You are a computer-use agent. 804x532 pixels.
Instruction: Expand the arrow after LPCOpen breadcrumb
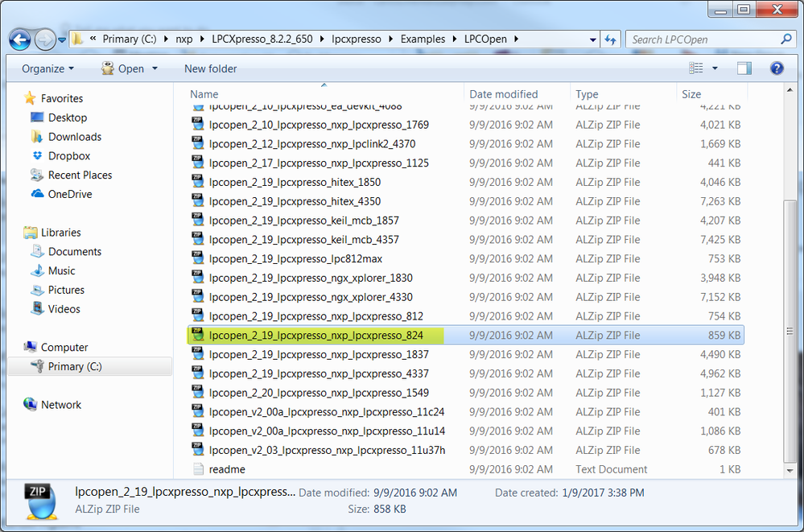516,39
